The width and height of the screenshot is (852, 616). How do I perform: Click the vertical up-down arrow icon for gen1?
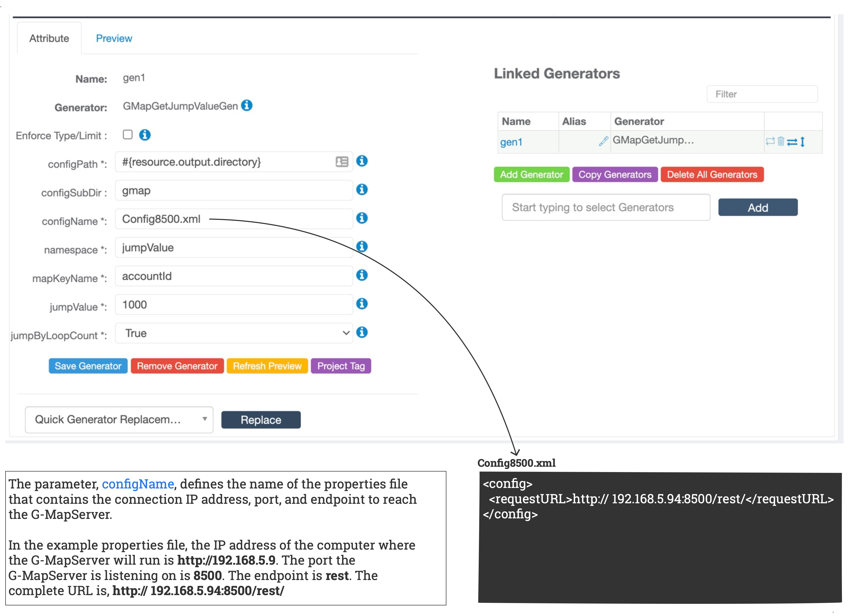(x=802, y=142)
